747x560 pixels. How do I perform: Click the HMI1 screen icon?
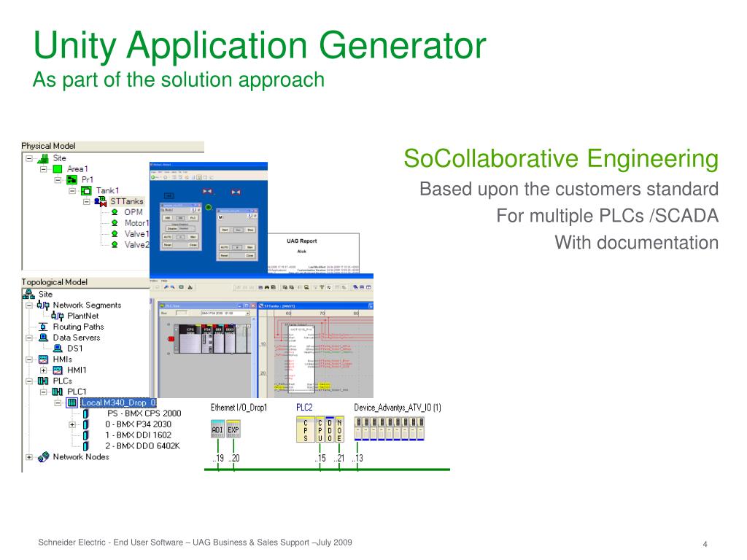coord(58,370)
